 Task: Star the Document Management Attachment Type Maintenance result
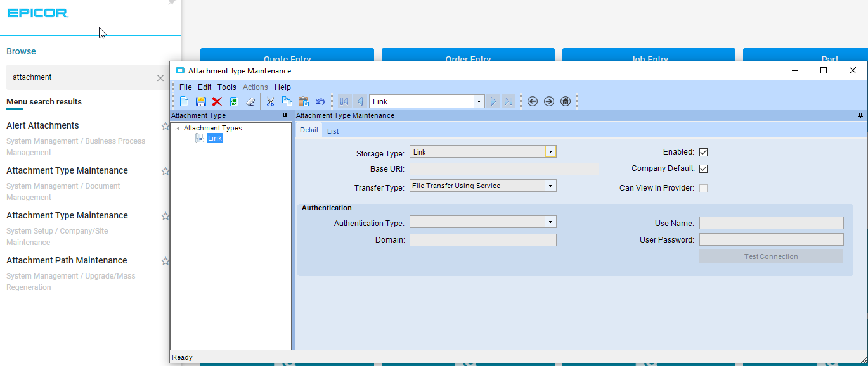coord(165,171)
